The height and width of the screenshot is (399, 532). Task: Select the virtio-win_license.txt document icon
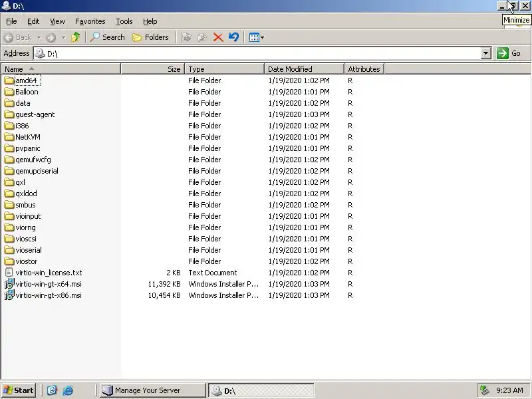(9, 273)
